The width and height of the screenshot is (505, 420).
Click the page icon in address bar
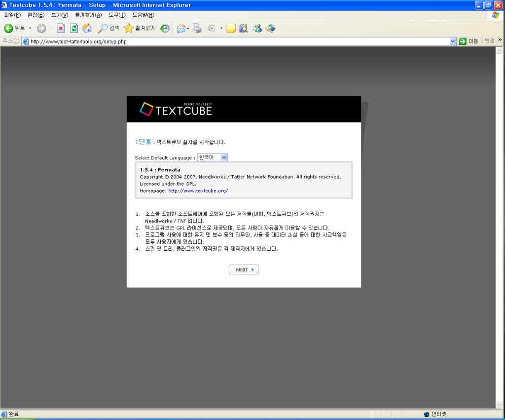pyautogui.click(x=26, y=41)
